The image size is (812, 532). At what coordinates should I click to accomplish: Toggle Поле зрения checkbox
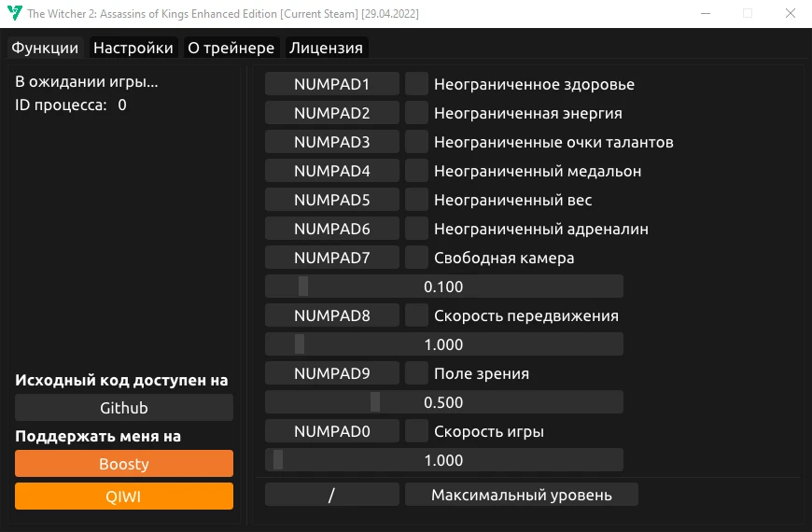(416, 373)
